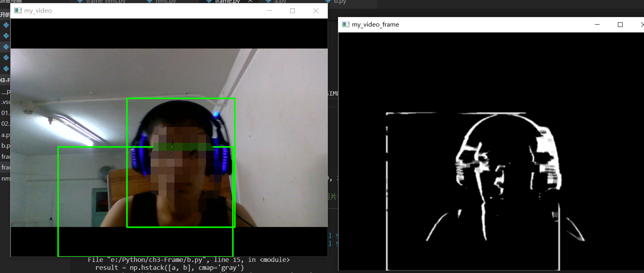Close the frame.py editor tab
The width and height of the screenshot is (644, 273).
pyautogui.click(x=250, y=2)
